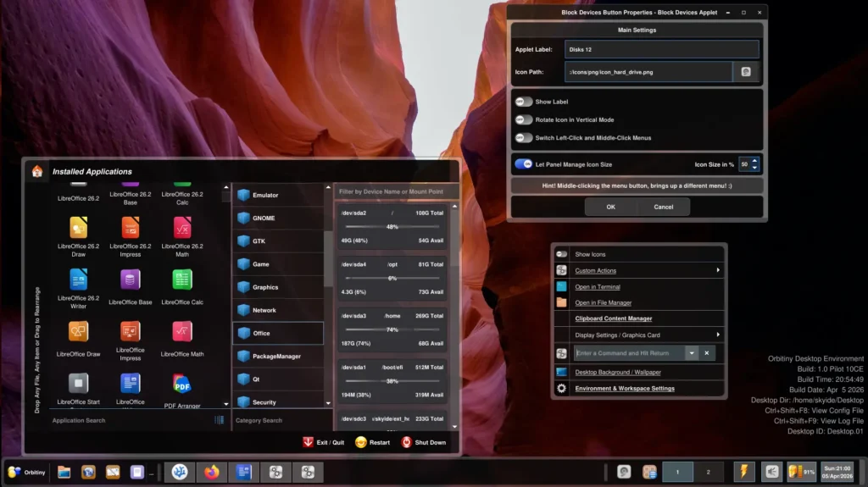Viewport: 868px width, 487px height.
Task: Enable the Show Label toggle
Action: coord(524,102)
